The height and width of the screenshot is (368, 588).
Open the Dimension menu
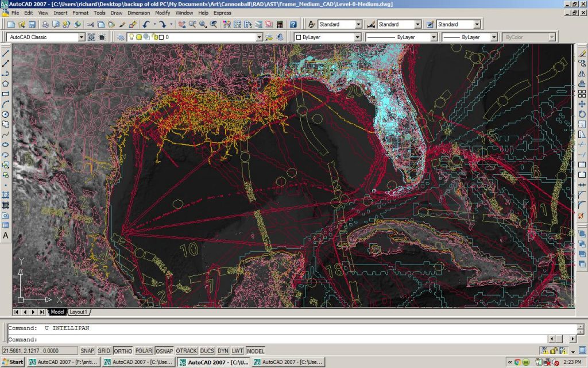[138, 13]
